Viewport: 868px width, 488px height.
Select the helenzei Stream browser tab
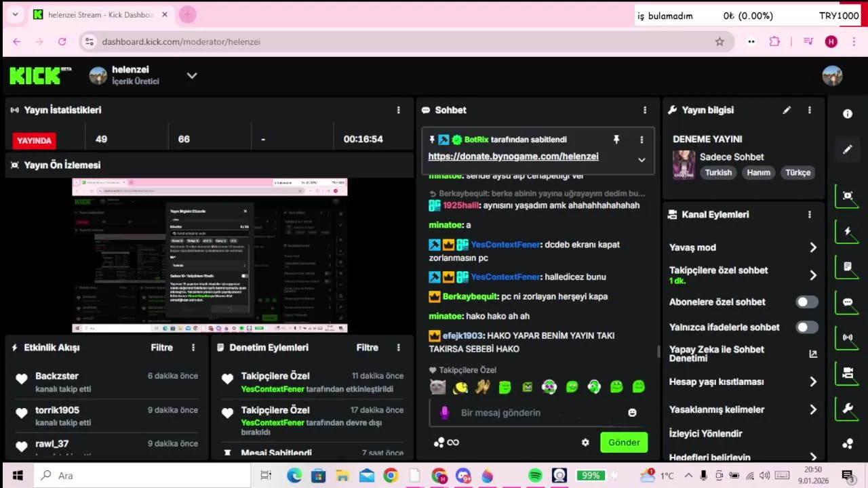click(x=100, y=14)
